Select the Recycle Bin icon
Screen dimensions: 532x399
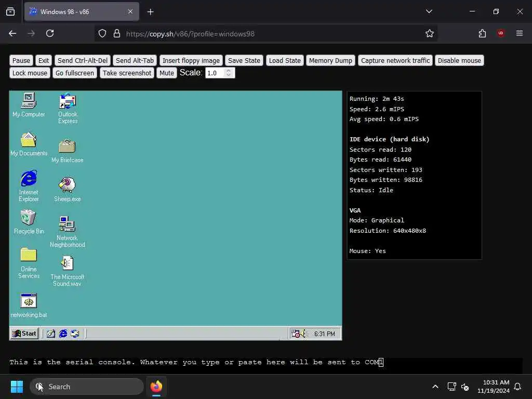[29, 222]
